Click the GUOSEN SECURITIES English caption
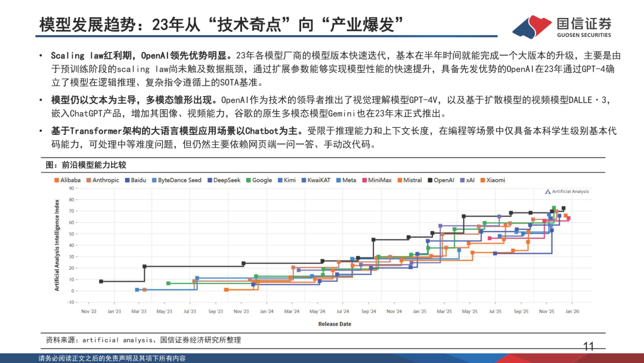The image size is (644, 363). tap(584, 35)
